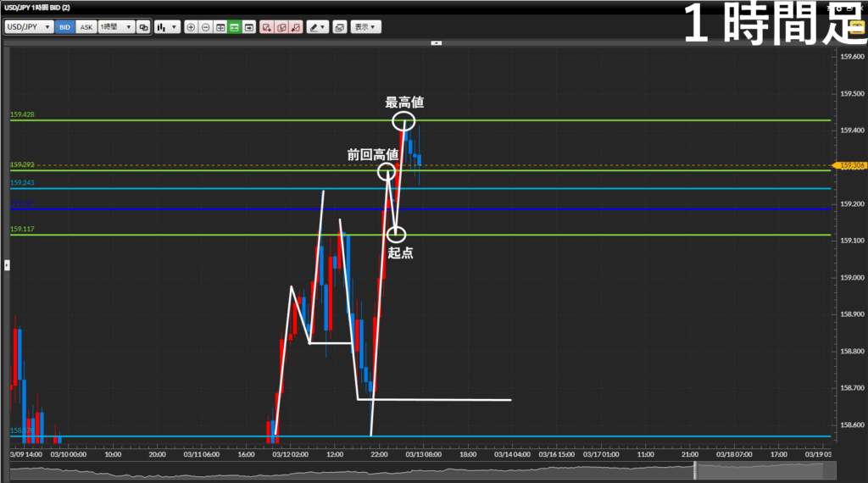This screenshot has height=483, width=868.
Task: Open the USD/JPY currency pair dropdown
Action: pos(28,27)
